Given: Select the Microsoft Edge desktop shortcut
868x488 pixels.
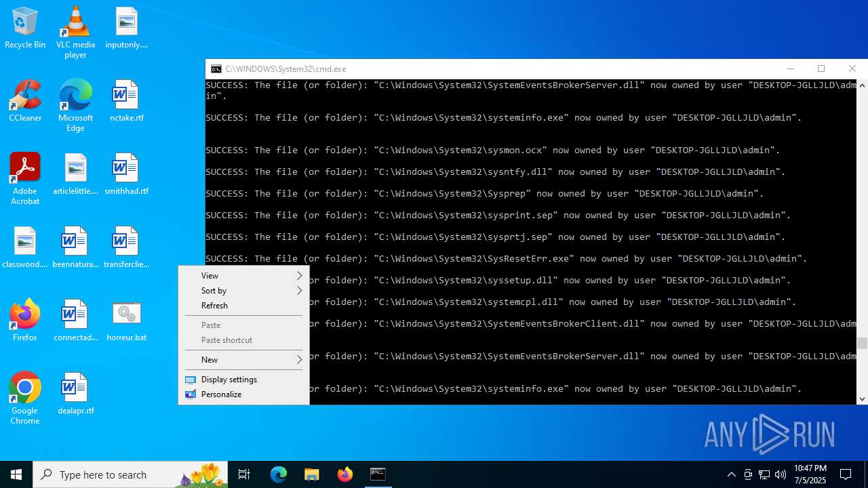Looking at the screenshot, I should (75, 106).
